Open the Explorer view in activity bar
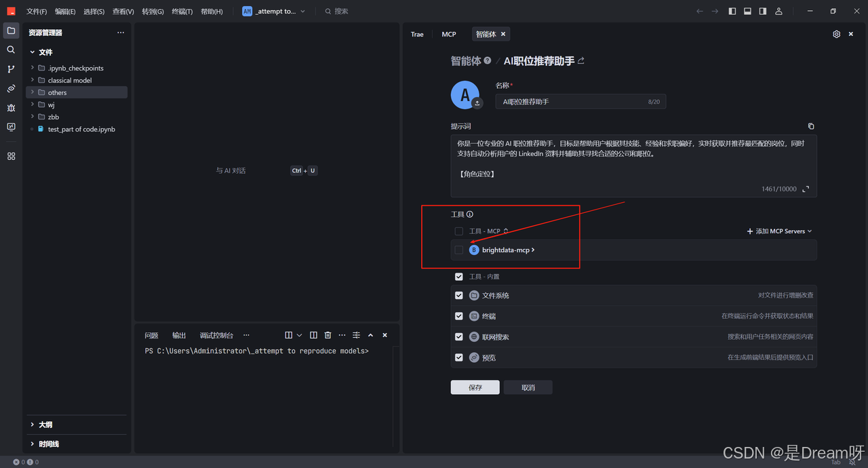Screen dimensions: 868x468 (11, 31)
